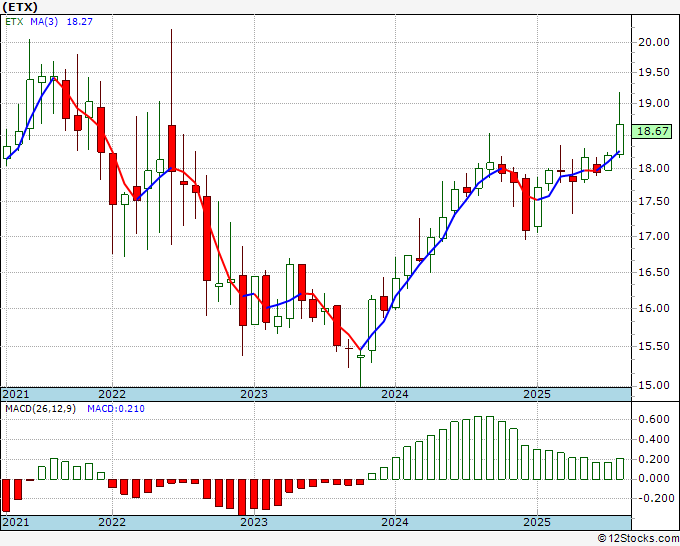Click the (ETX) chart title

coord(20,7)
